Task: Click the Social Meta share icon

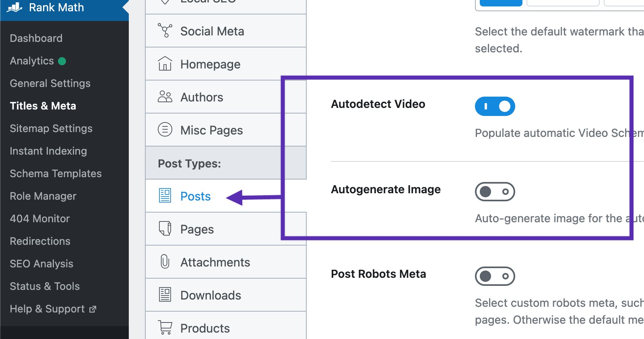Action: 165,31
